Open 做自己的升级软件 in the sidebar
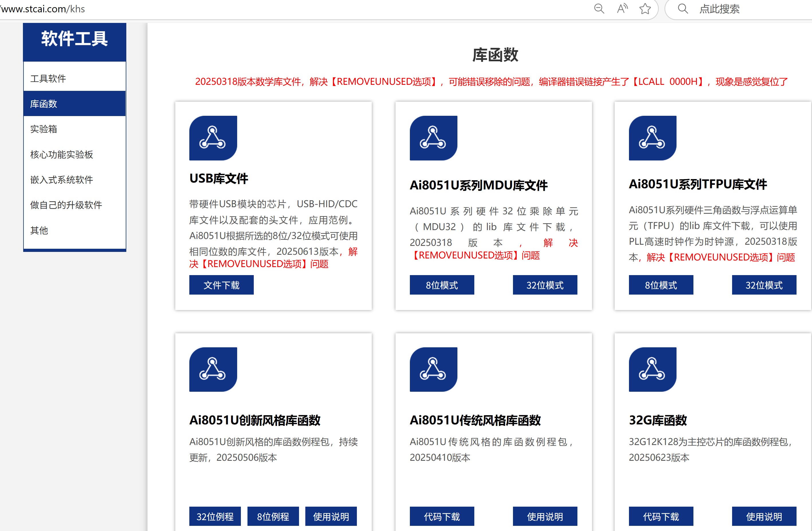The width and height of the screenshot is (812, 531). pos(75,205)
